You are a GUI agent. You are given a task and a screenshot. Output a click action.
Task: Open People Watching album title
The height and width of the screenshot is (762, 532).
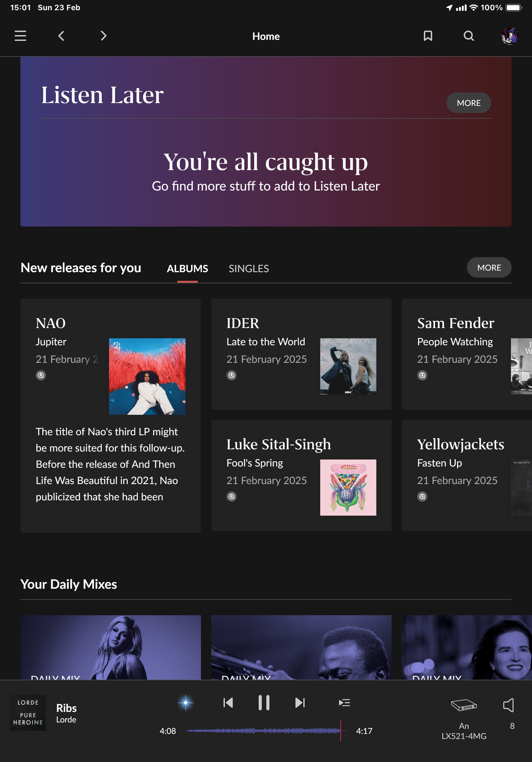click(x=455, y=342)
